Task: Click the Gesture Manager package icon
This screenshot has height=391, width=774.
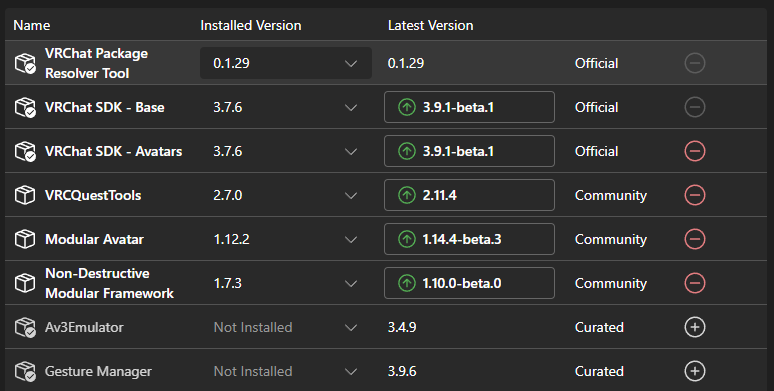Action: (25, 371)
